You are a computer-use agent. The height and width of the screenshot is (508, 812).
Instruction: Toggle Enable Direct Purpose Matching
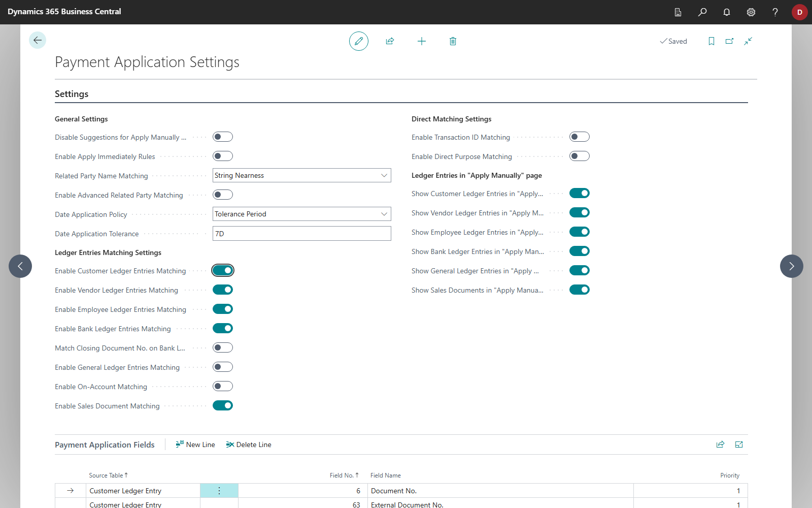tap(580, 156)
